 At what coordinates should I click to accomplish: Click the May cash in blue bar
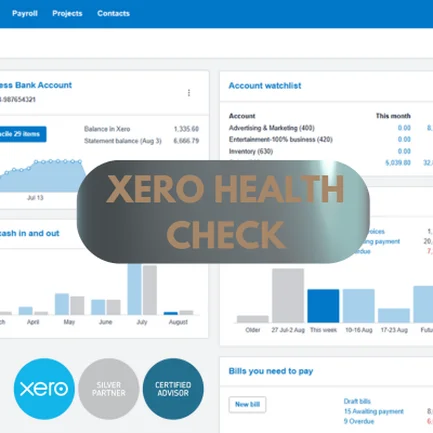[62, 304]
